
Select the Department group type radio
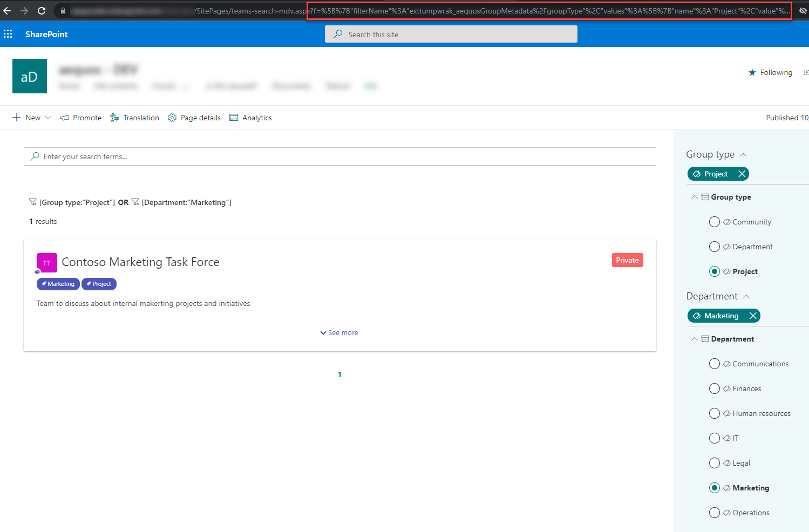point(715,247)
